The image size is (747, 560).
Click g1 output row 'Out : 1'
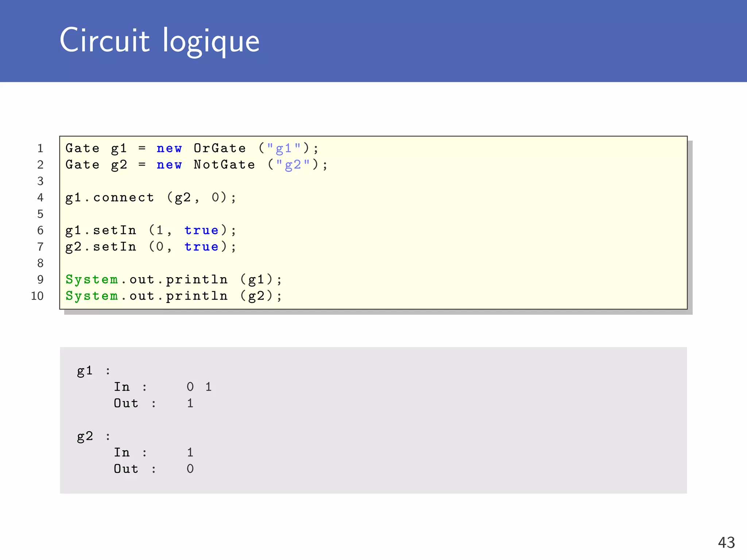pos(154,403)
